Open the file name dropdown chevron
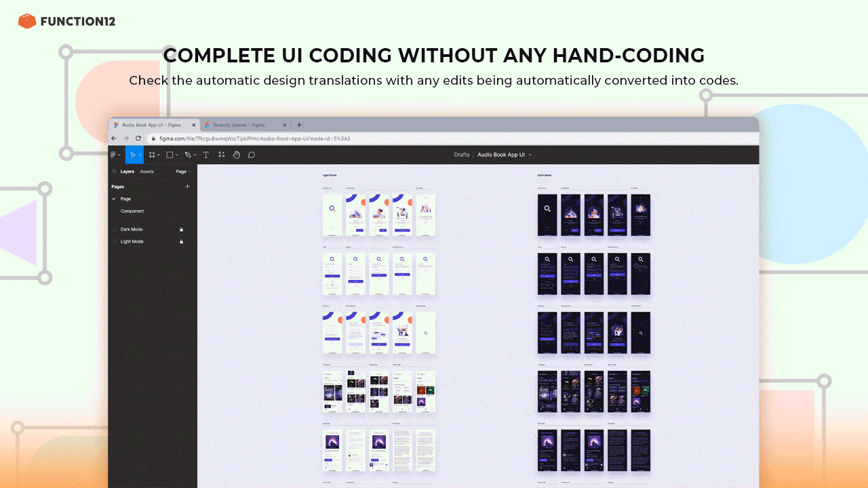The image size is (868, 488). 530,155
